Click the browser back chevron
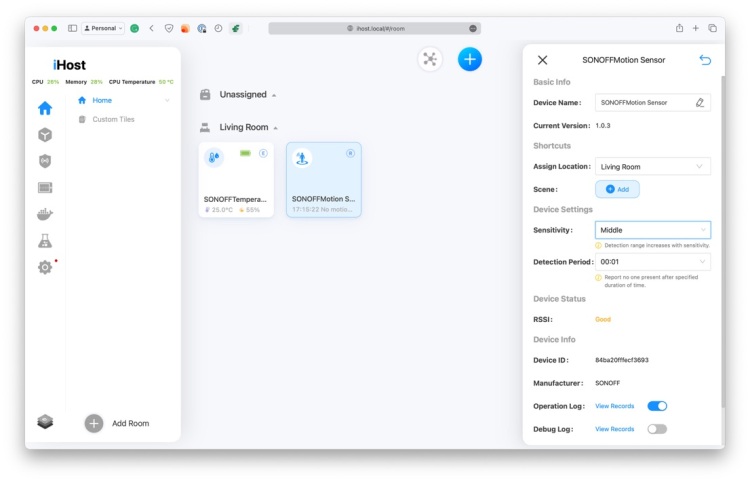The height and width of the screenshot is (482, 750). 152,28
